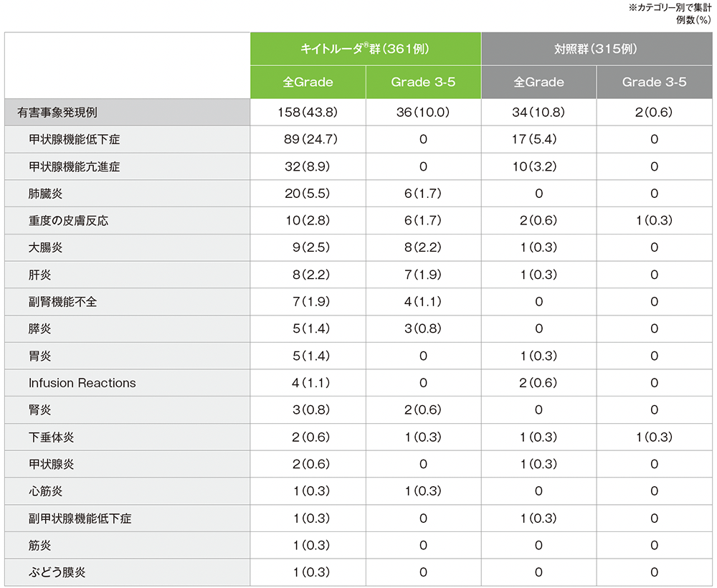Click the 甲状腺機能亢進症 row label

pos(74,166)
